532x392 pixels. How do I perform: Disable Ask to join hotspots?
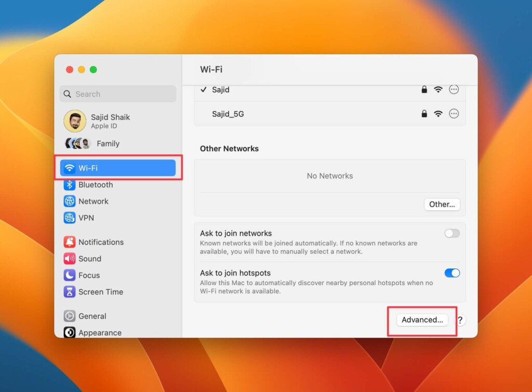[453, 273]
